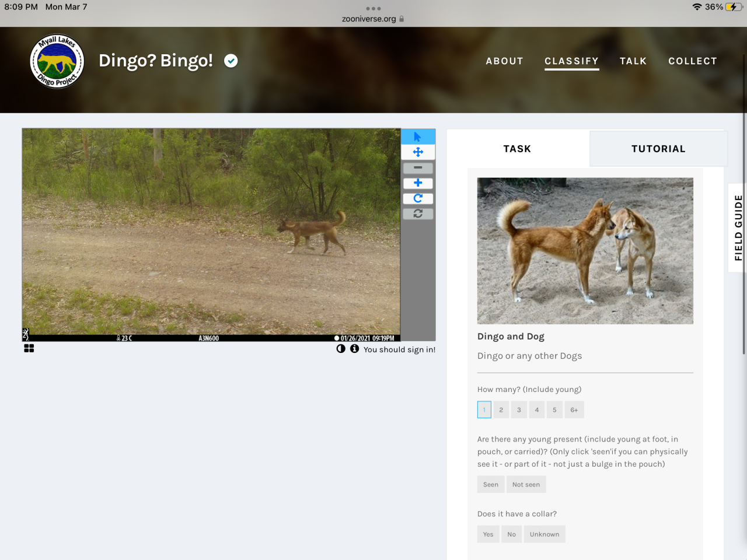The width and height of the screenshot is (747, 560).
Task: Reset the image view
Action: tap(418, 213)
